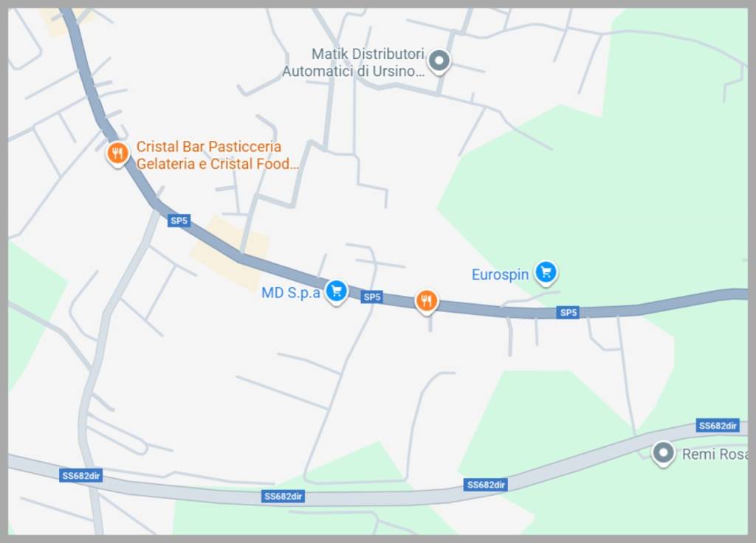The width and height of the screenshot is (756, 543).
Task: Click the leftmost SS682dir road badge
Action: pyautogui.click(x=81, y=476)
